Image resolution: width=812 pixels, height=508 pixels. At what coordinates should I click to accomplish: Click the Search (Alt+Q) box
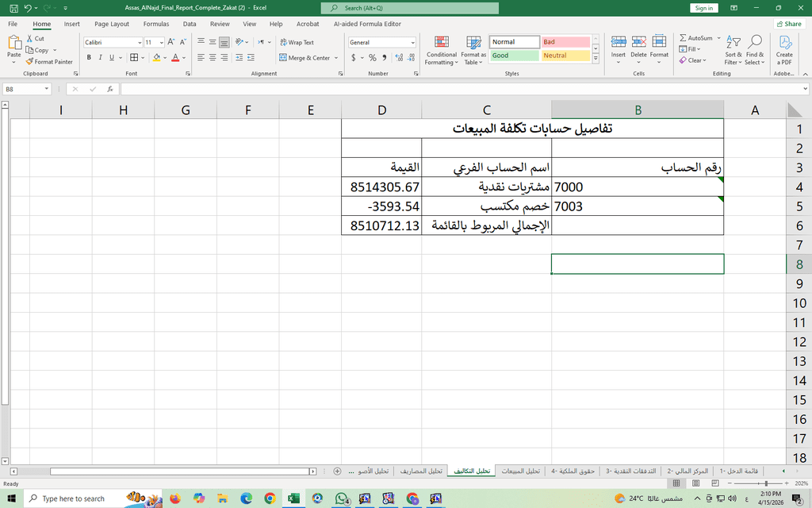click(410, 8)
